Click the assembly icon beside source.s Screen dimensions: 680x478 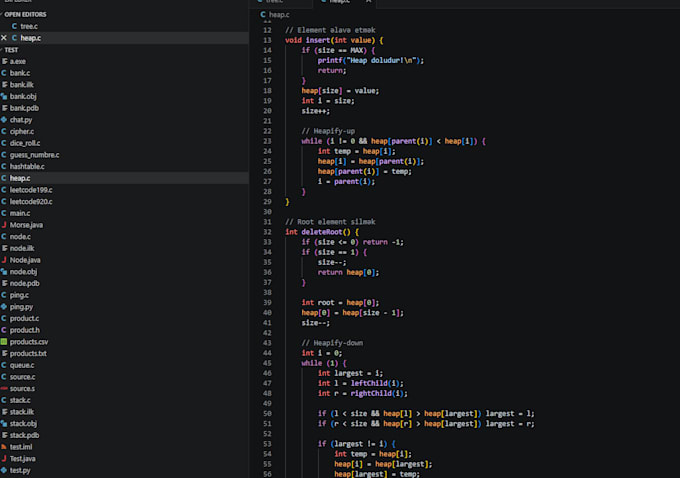(4, 389)
